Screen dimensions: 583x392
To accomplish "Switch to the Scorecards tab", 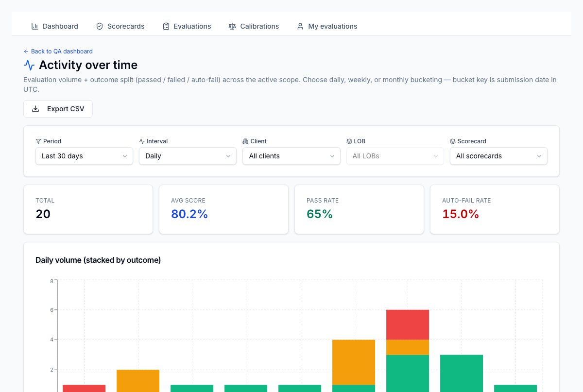I will pyautogui.click(x=120, y=26).
